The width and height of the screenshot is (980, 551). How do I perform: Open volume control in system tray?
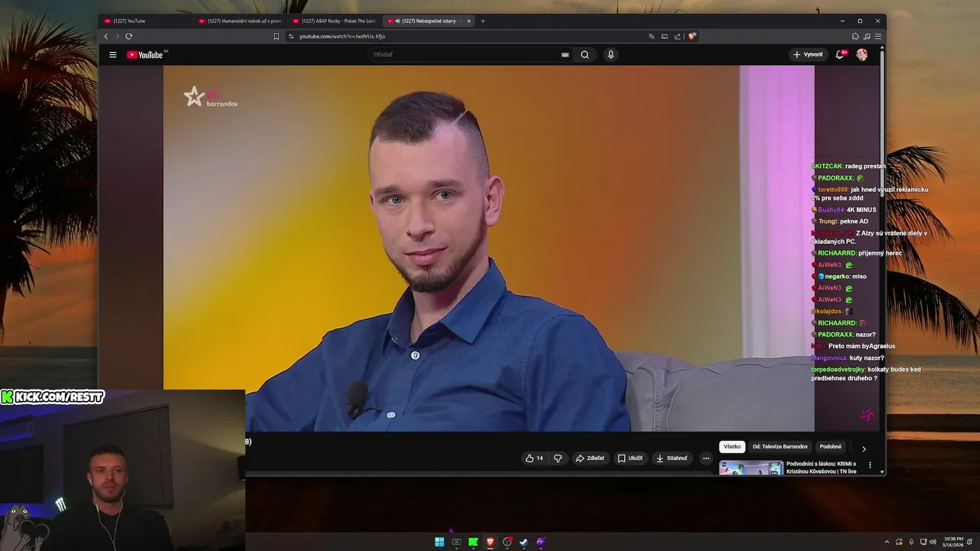[933, 542]
